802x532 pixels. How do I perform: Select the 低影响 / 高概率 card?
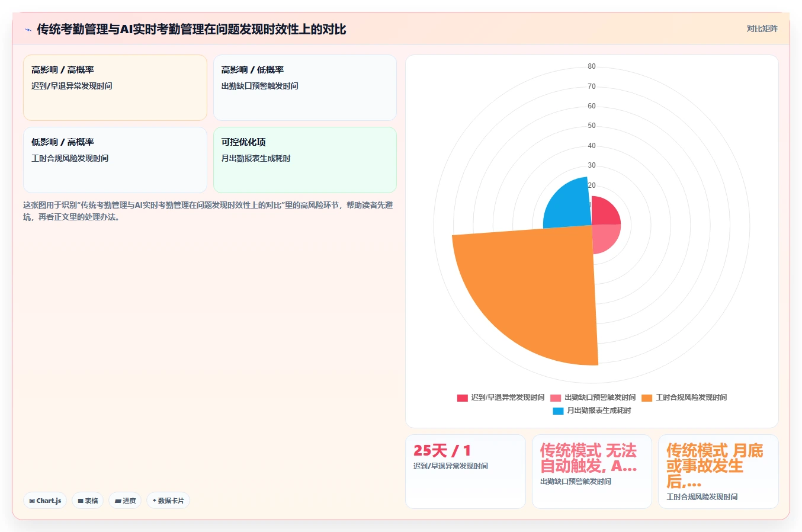point(115,160)
